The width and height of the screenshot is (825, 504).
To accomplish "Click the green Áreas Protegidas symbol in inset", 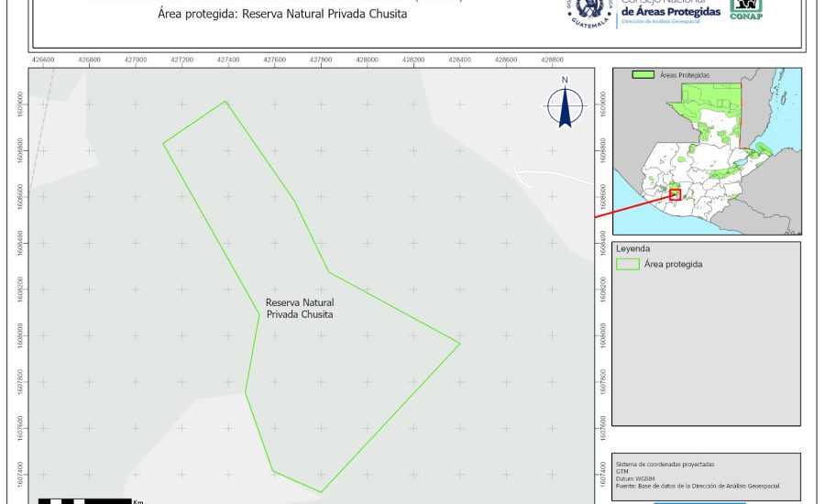I will point(643,74).
